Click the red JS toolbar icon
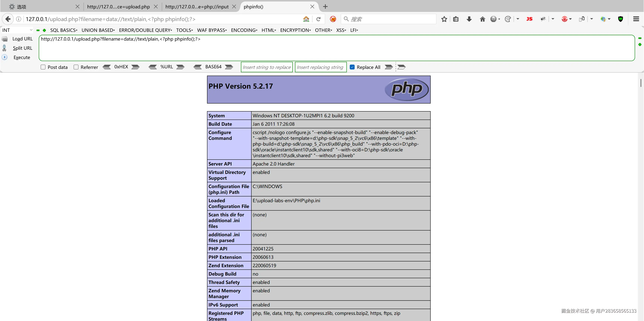The width and height of the screenshot is (644, 321). [529, 19]
